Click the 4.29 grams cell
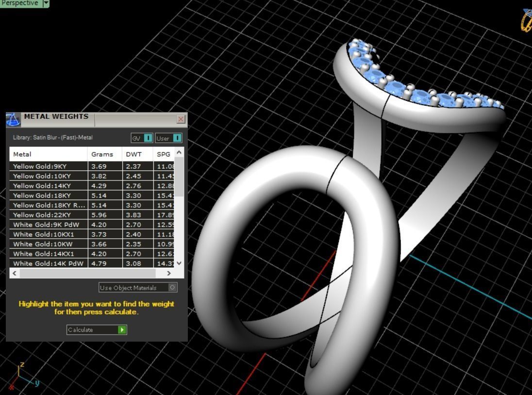This screenshot has width=532, height=395. (x=105, y=186)
